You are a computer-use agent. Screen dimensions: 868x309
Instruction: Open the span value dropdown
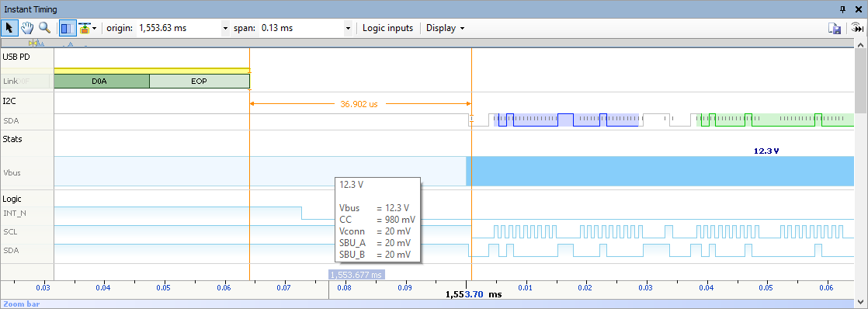(x=348, y=28)
